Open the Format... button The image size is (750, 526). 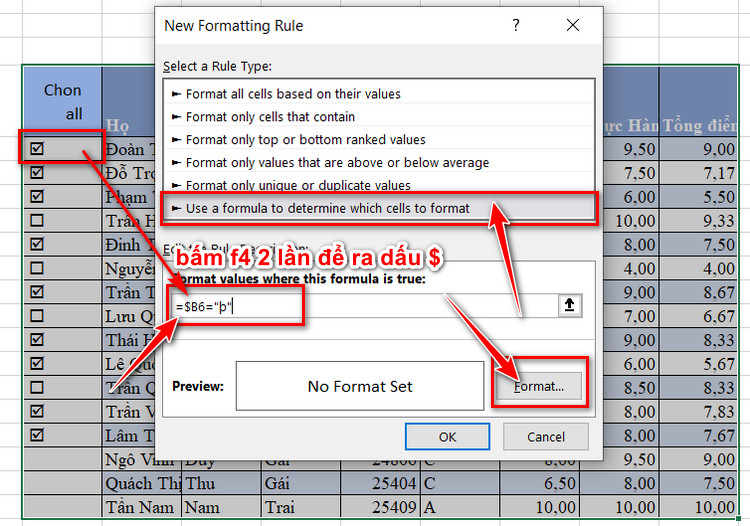[x=539, y=386]
